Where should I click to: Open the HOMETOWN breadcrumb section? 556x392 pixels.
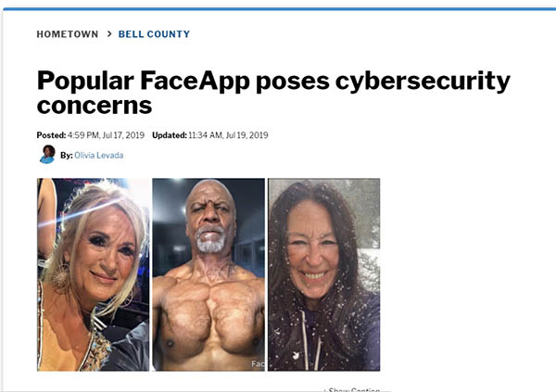click(68, 34)
